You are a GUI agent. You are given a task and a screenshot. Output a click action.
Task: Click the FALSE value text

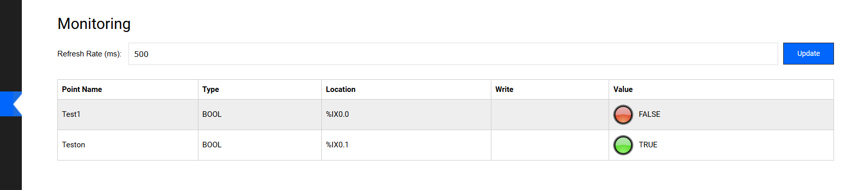pyautogui.click(x=649, y=114)
